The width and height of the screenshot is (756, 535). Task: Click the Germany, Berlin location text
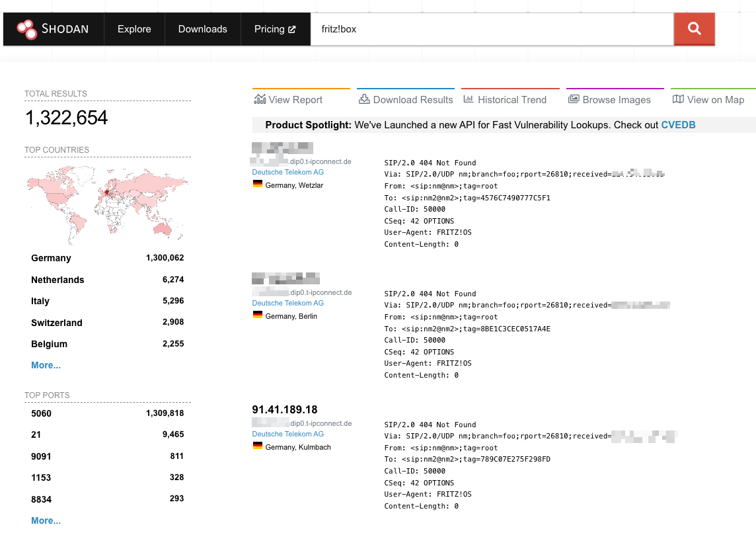tap(291, 316)
